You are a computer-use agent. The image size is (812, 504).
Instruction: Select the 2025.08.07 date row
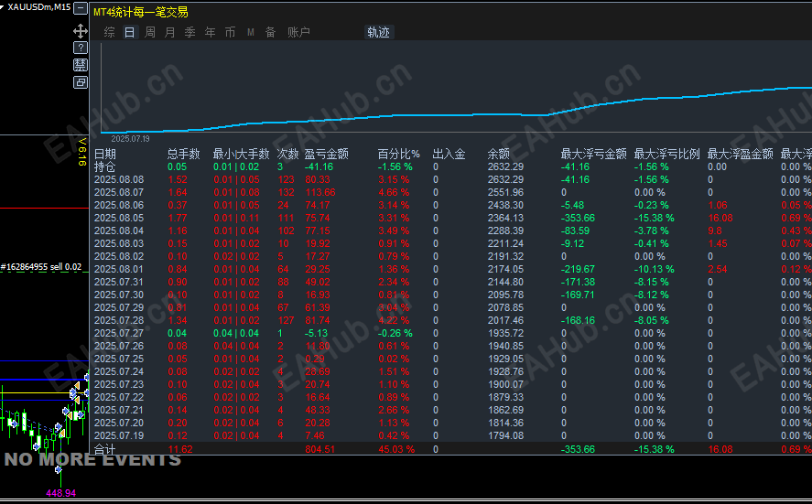pyautogui.click(x=450, y=192)
